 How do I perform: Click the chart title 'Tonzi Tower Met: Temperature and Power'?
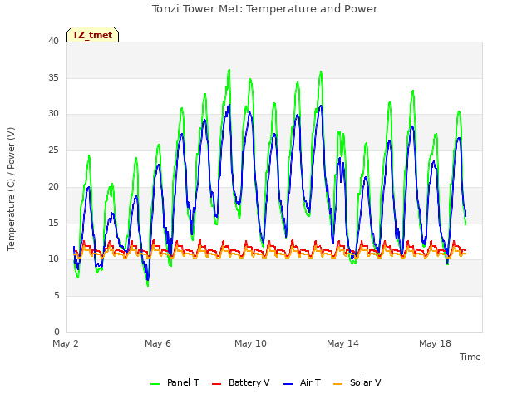click(264, 9)
